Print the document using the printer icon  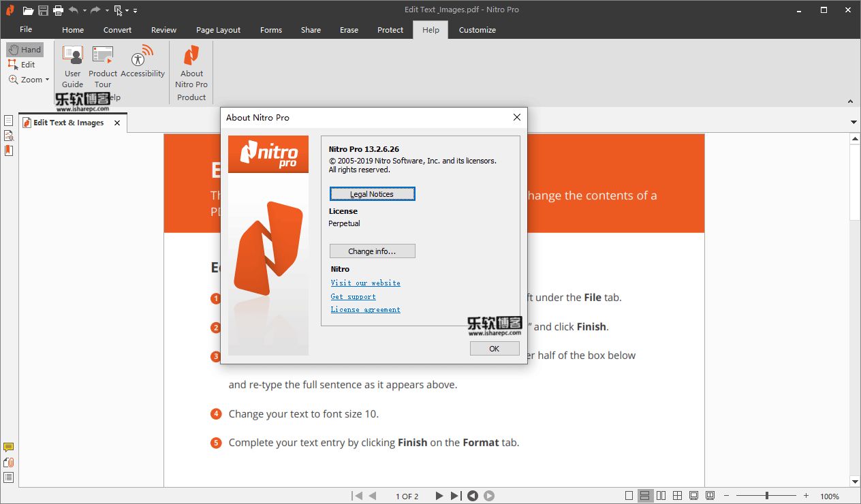[x=59, y=10]
